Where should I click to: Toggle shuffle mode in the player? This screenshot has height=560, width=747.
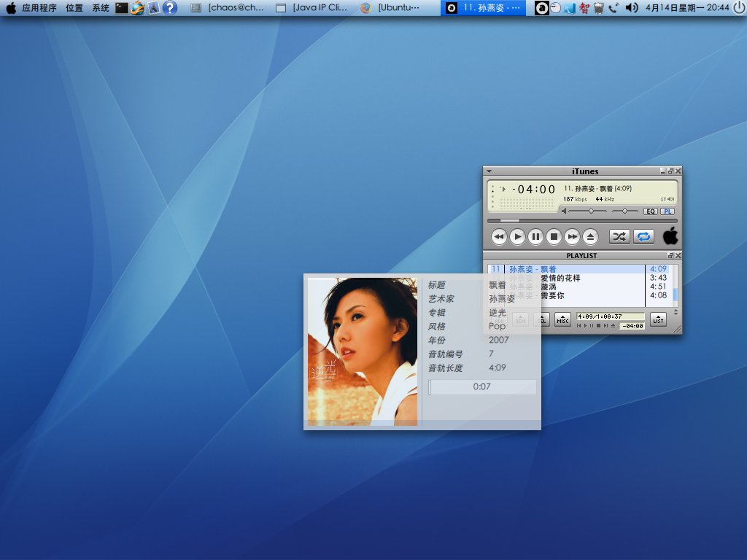[x=619, y=237]
